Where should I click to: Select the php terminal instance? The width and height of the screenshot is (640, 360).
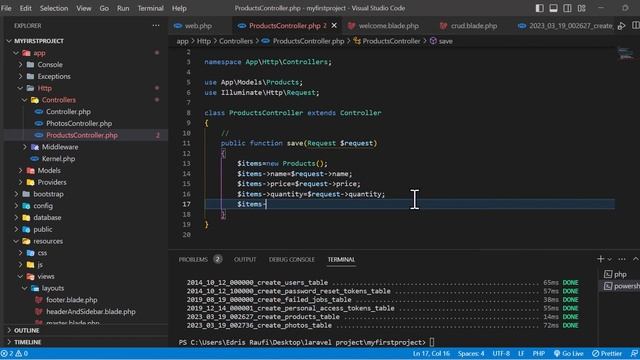[x=620, y=274]
